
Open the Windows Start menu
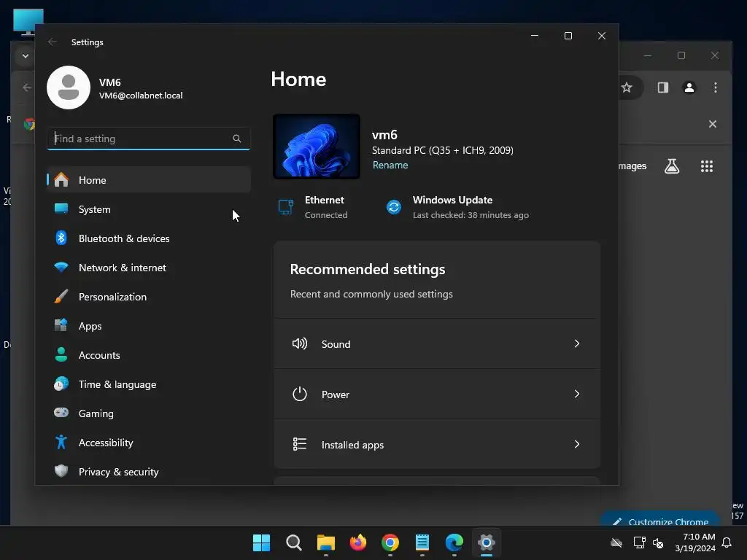tap(262, 542)
